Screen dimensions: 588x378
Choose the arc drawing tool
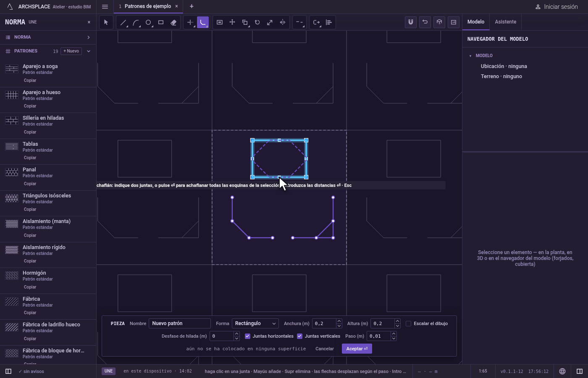coord(136,22)
